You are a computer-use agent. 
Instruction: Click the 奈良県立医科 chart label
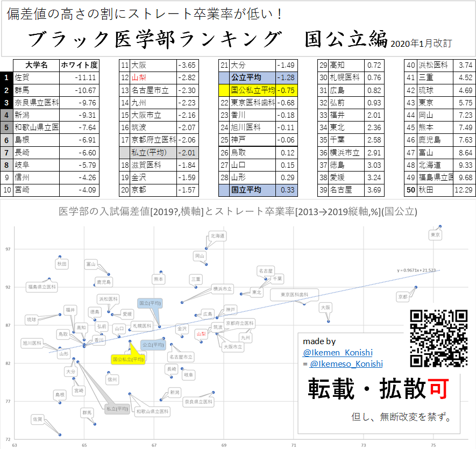198,402
